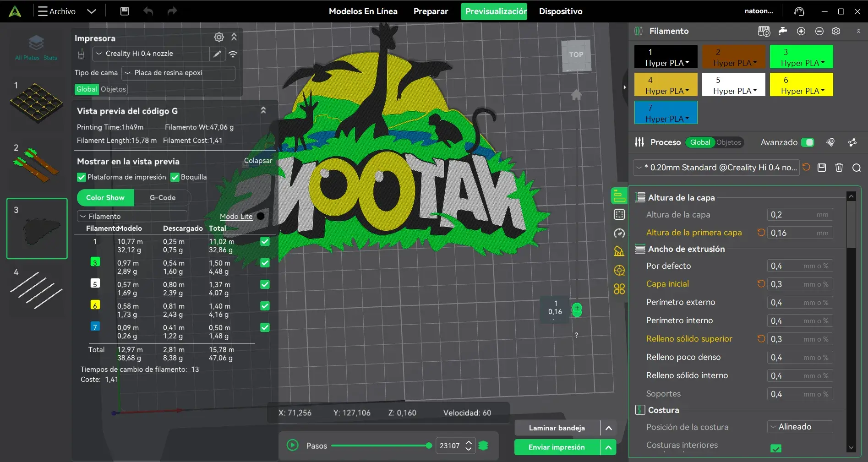Reset the Capa inicial extrusion width
The height and width of the screenshot is (462, 868).
point(761,284)
